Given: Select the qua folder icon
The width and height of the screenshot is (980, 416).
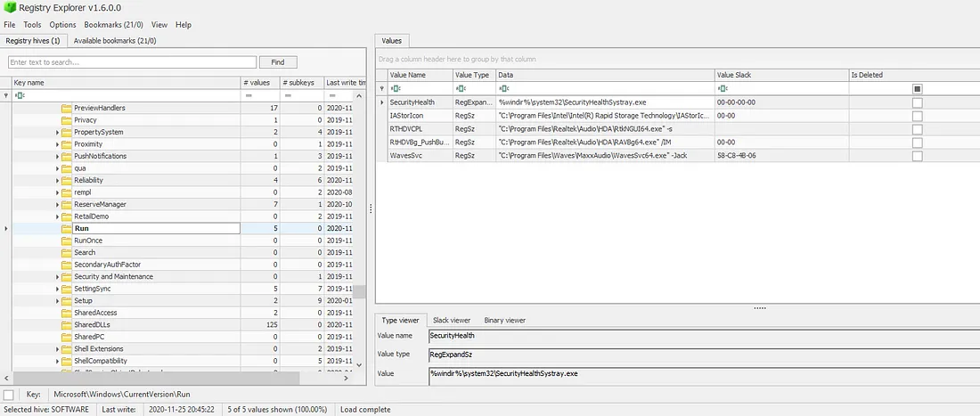Looking at the screenshot, I should 67,168.
